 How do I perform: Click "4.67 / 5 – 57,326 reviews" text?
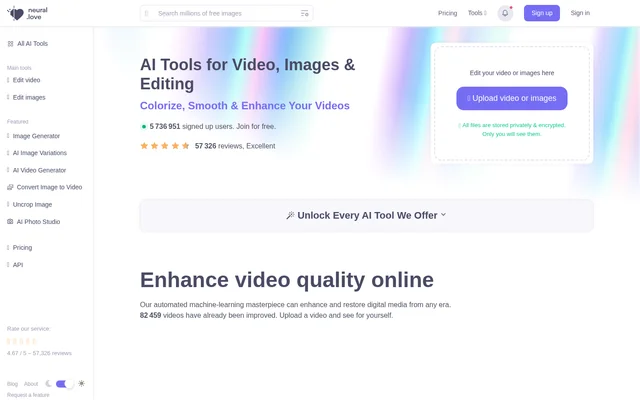pos(39,353)
